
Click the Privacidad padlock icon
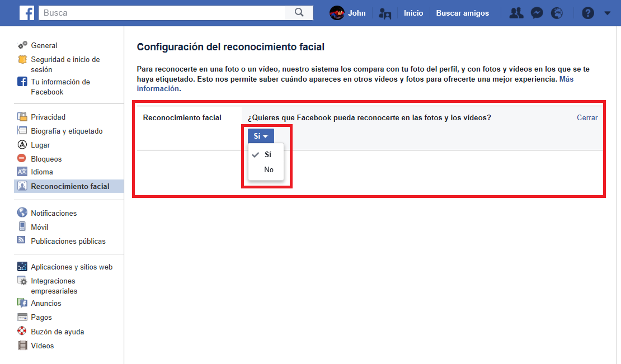22,117
